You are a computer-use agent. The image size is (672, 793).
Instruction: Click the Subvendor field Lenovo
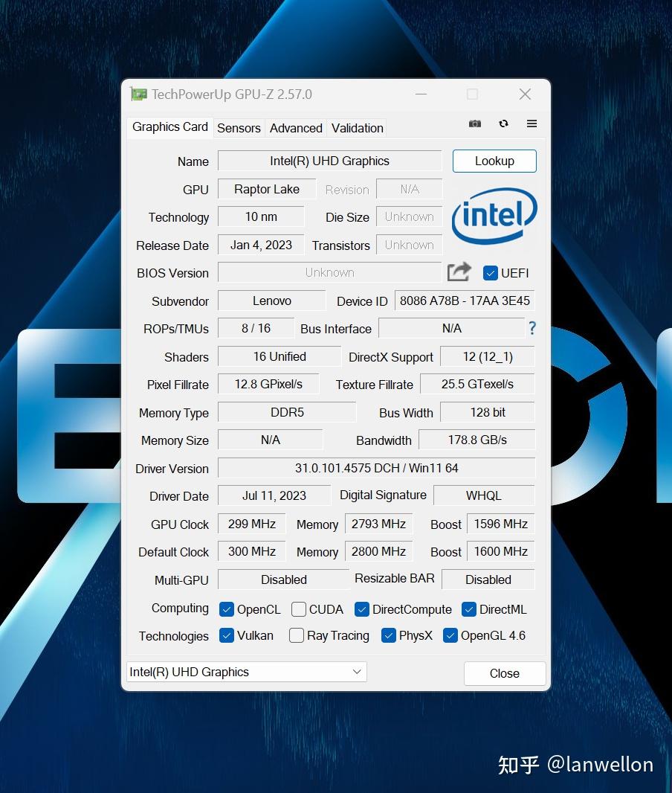pos(272,301)
